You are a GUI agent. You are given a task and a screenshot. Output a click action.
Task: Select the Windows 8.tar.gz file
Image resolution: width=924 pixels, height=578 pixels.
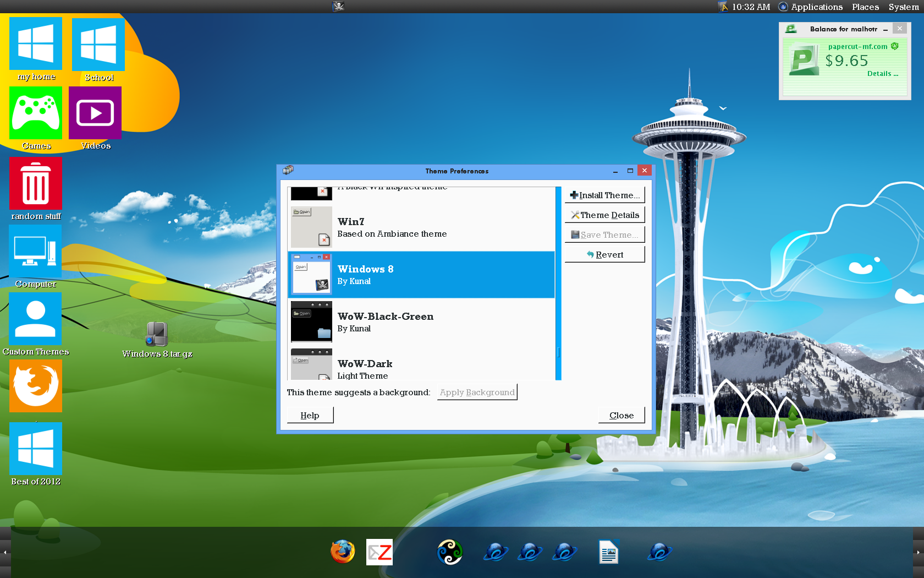coord(157,335)
